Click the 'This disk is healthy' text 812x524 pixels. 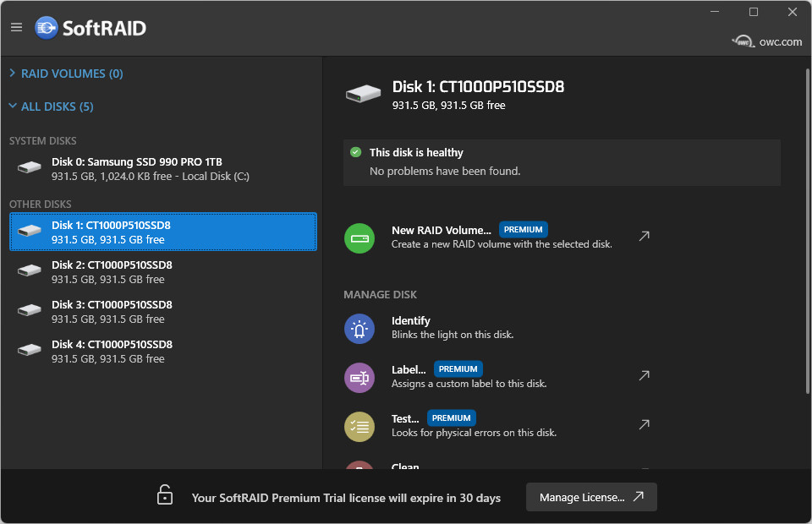click(x=416, y=153)
